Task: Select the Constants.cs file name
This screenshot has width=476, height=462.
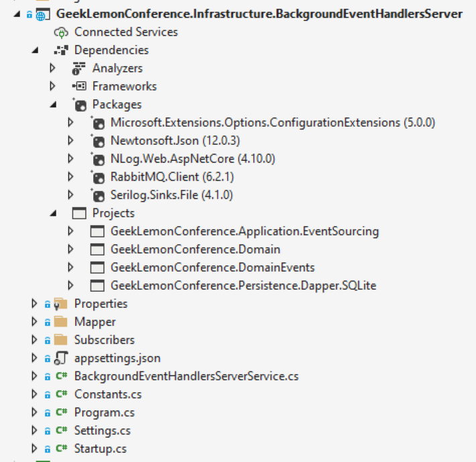Action: tap(108, 394)
